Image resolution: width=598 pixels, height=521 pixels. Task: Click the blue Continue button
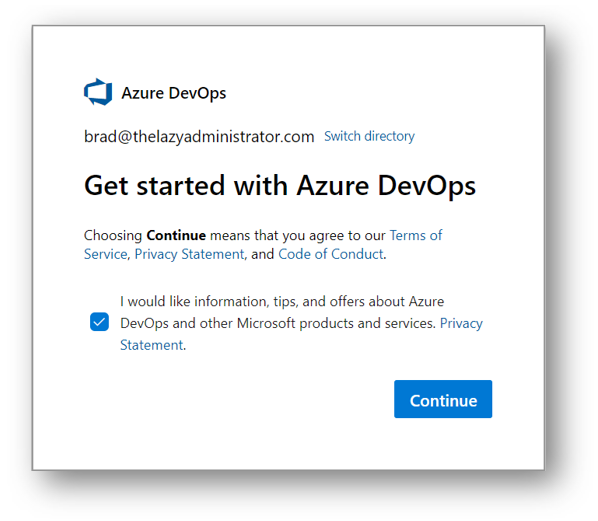(443, 399)
